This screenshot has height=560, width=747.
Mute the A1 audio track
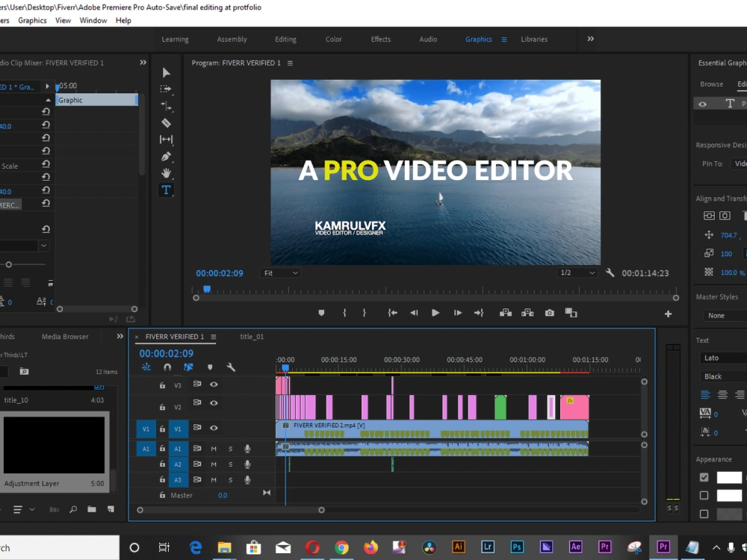click(x=214, y=449)
